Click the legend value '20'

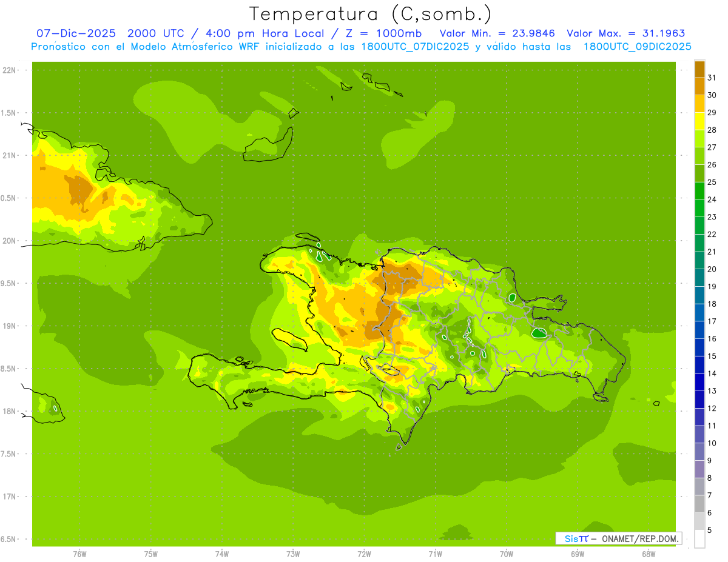point(712,269)
